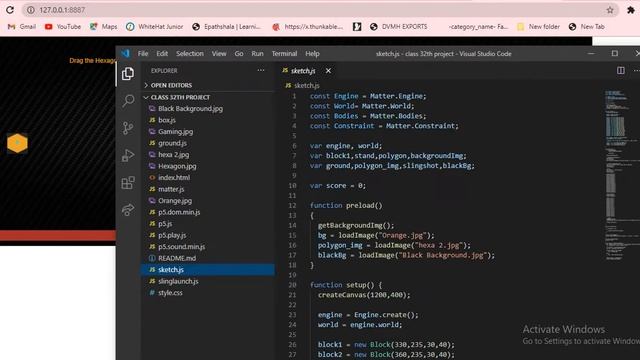Screen dimensions: 640x360
Task: Open p5.js in explorer
Action: tap(208, 224)
